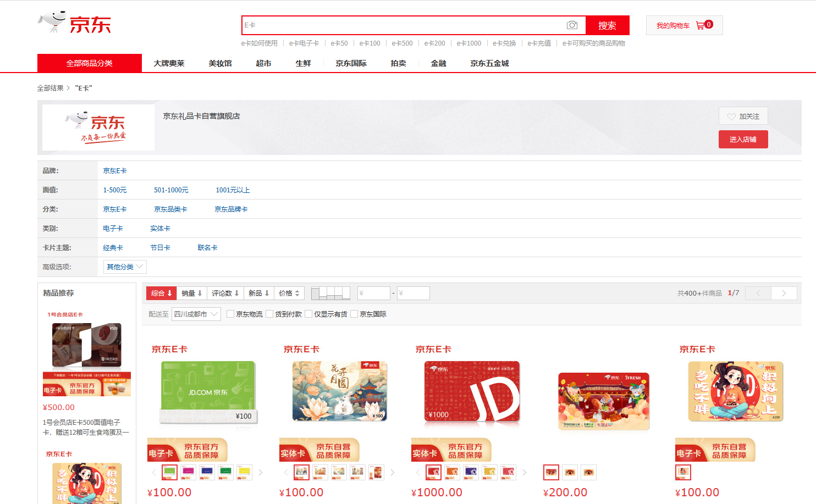
Task: Expand the 其他分类 advanced options dropdown
Action: click(125, 267)
